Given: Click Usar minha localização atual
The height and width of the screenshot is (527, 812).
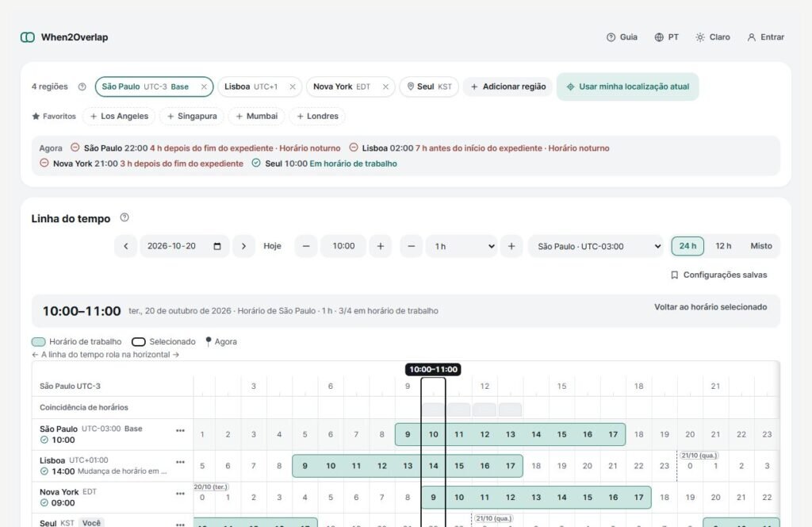Looking at the screenshot, I should click(x=628, y=87).
